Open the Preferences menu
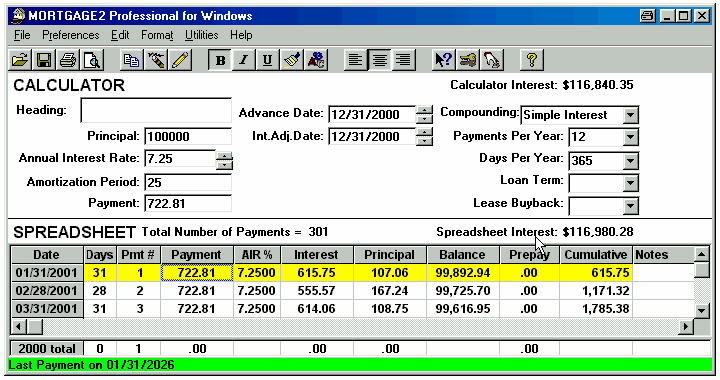720x380 pixels. point(70,35)
